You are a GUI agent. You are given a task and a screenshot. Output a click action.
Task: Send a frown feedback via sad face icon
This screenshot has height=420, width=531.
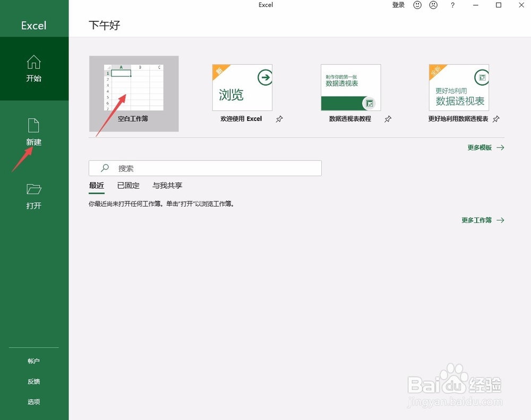tap(433, 5)
